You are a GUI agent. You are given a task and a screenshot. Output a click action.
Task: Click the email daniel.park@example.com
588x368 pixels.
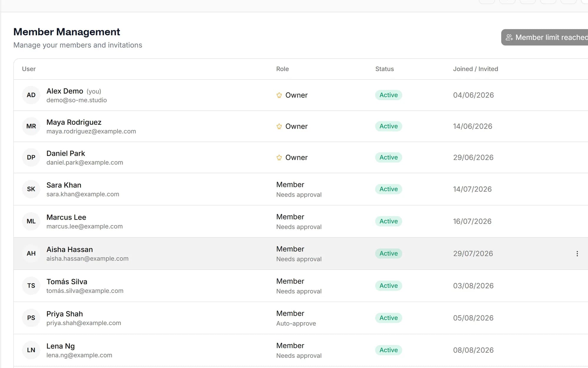click(85, 163)
